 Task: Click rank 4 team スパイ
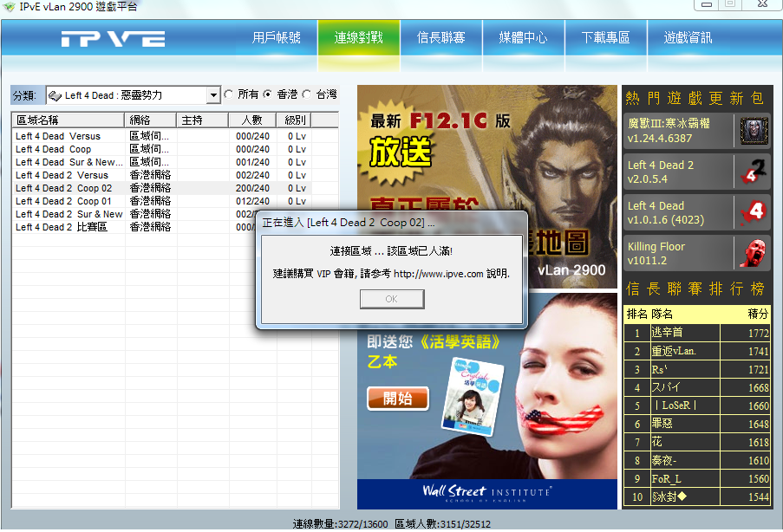tap(666, 387)
